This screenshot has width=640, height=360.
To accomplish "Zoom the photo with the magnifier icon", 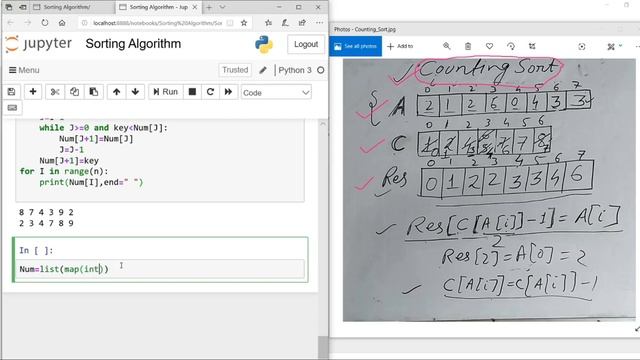I will tap(447, 46).
